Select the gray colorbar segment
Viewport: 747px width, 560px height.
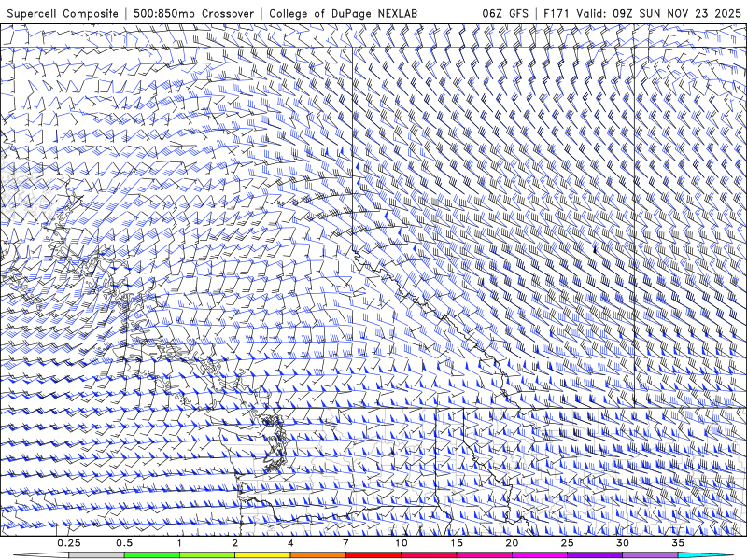97,555
